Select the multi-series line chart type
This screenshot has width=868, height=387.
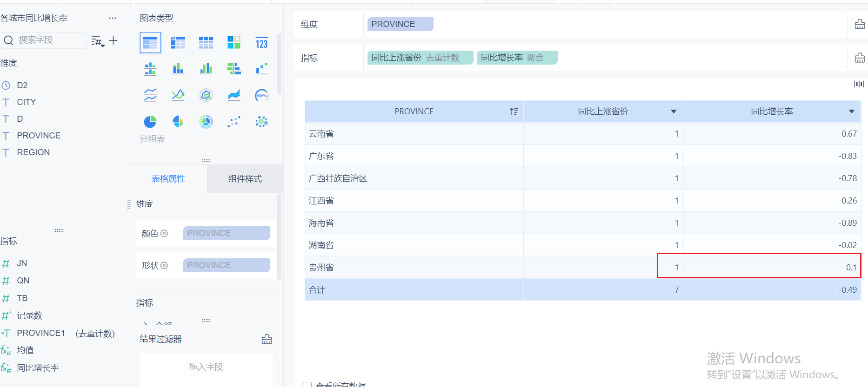[x=178, y=95]
